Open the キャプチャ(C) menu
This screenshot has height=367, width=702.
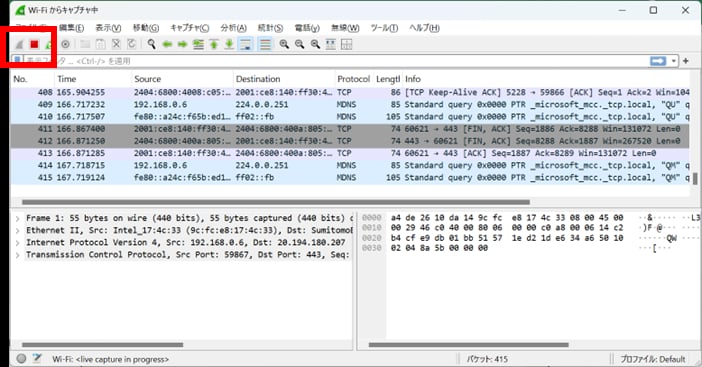(189, 28)
